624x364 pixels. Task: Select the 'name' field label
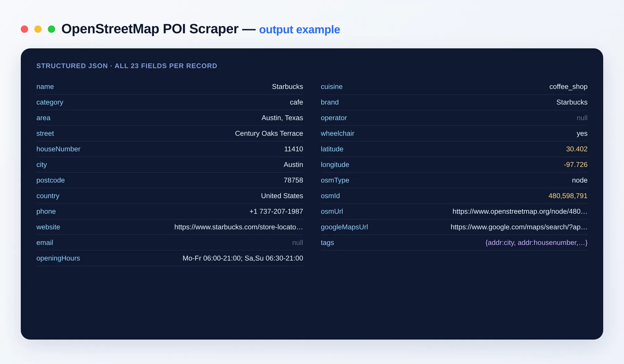pyautogui.click(x=45, y=87)
